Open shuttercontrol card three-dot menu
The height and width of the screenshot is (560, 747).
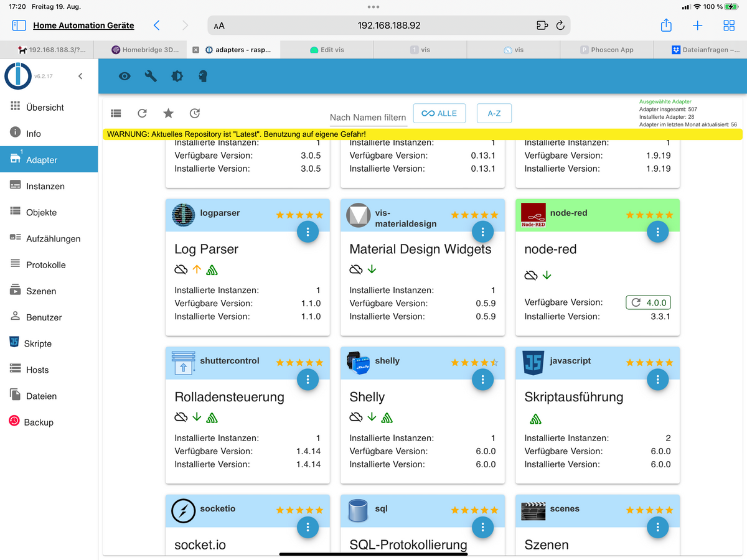click(308, 380)
